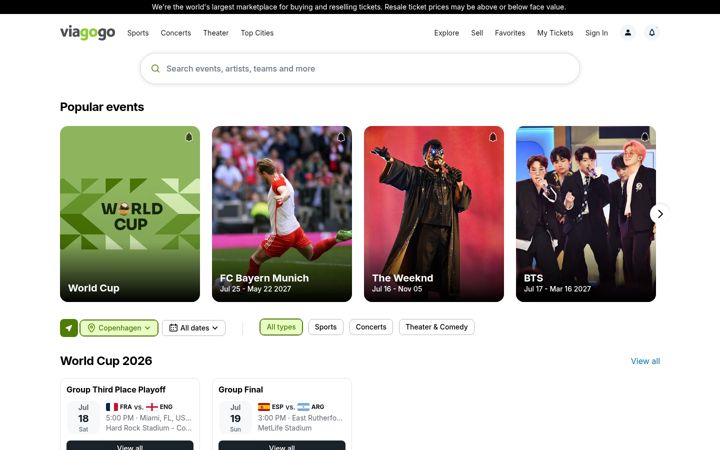Viewport: 720px width, 450px height.
Task: Toggle alert bell on BTS card
Action: (x=645, y=137)
